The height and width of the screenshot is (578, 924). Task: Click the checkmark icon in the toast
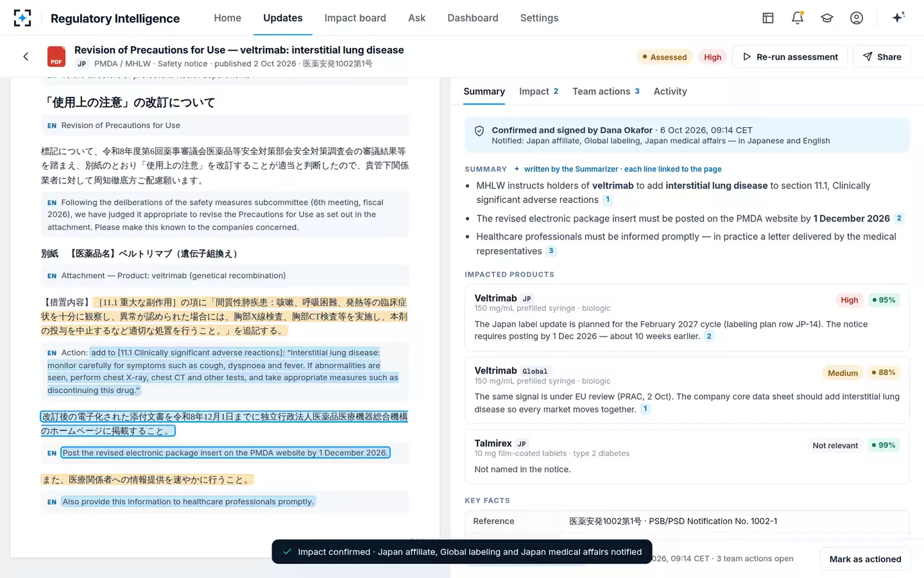[287, 552]
